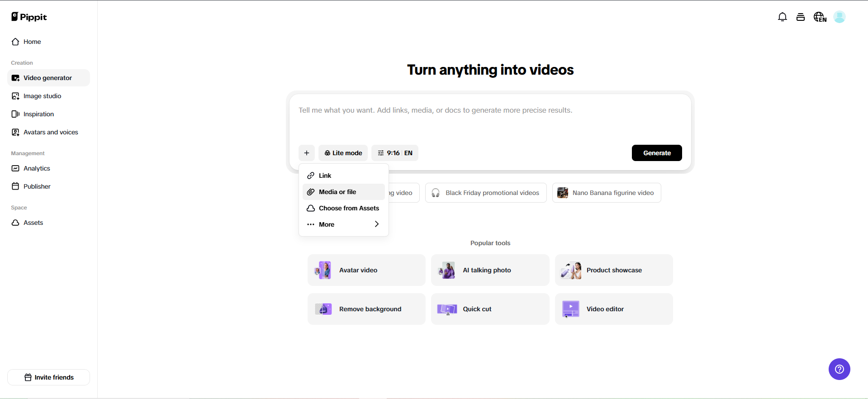This screenshot has width=868, height=399.
Task: Click the Link chain icon
Action: pyautogui.click(x=311, y=176)
